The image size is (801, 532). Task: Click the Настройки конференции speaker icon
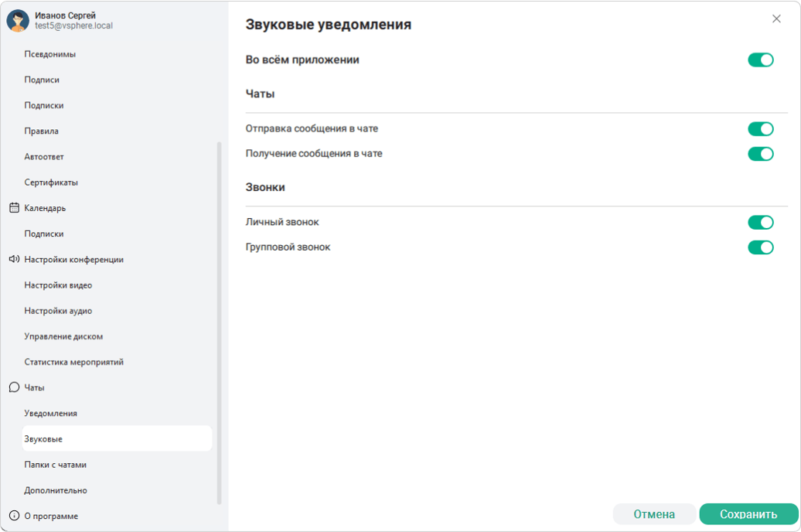point(14,259)
